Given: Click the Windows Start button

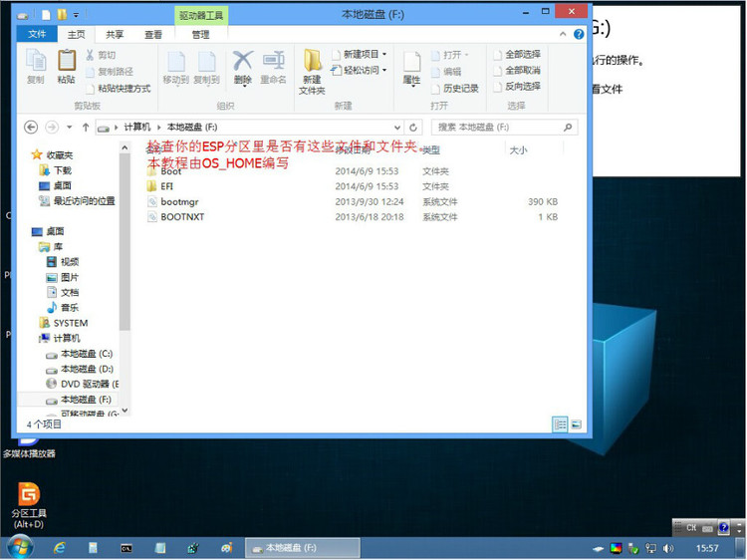Looking at the screenshot, I should click(x=20, y=548).
